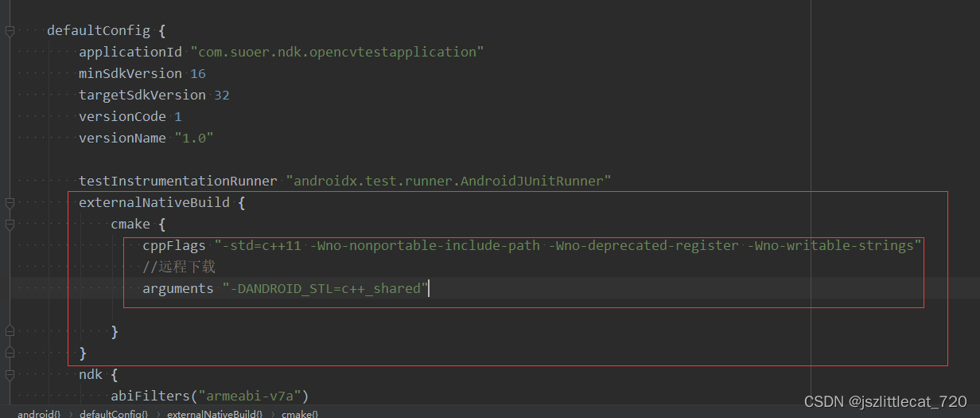Screen dimensions: 980x418
Task: Select android{} breadcrumb
Action: [39, 413]
